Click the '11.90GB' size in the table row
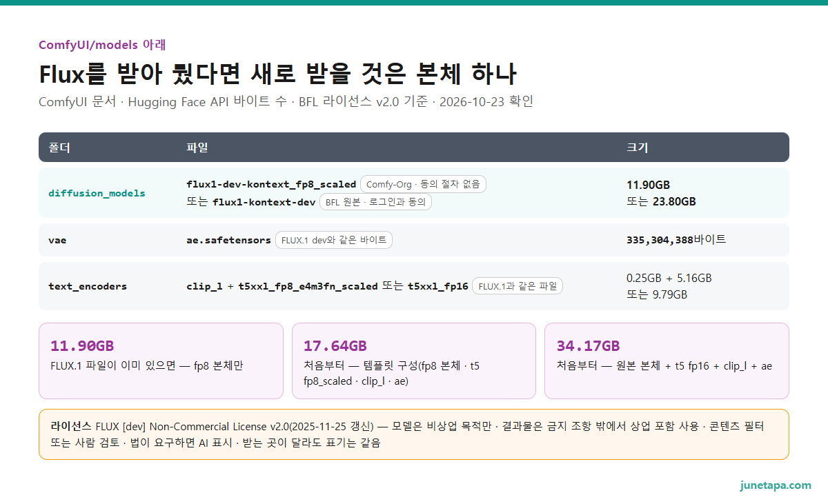828x504 pixels. point(648,185)
